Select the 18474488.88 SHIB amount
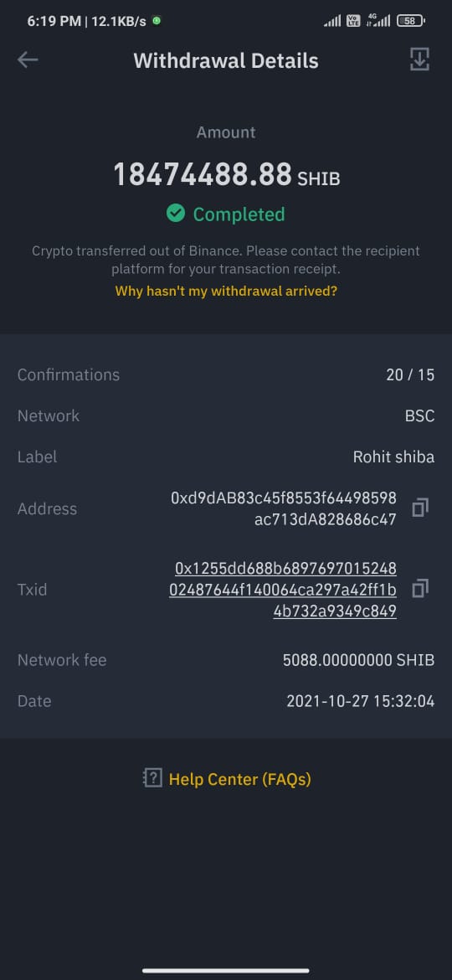 coord(226,174)
